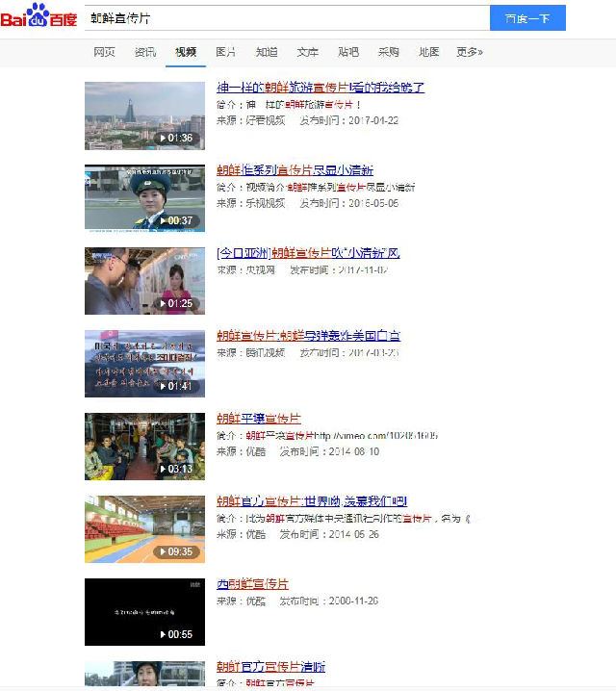This screenshot has height=691, width=616.
Task: Switch to the 资讯 tab
Action: click(x=145, y=52)
